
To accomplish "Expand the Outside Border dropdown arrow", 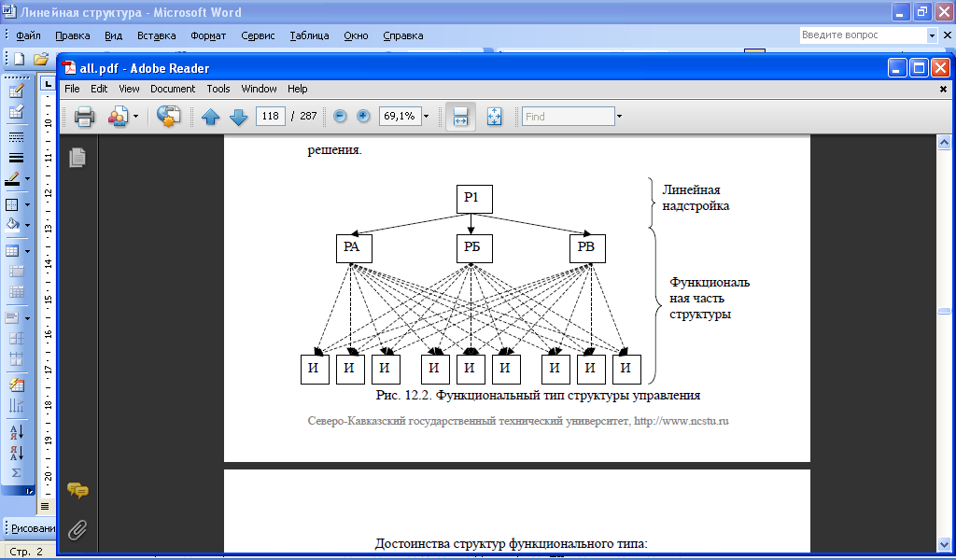I will tap(27, 204).
